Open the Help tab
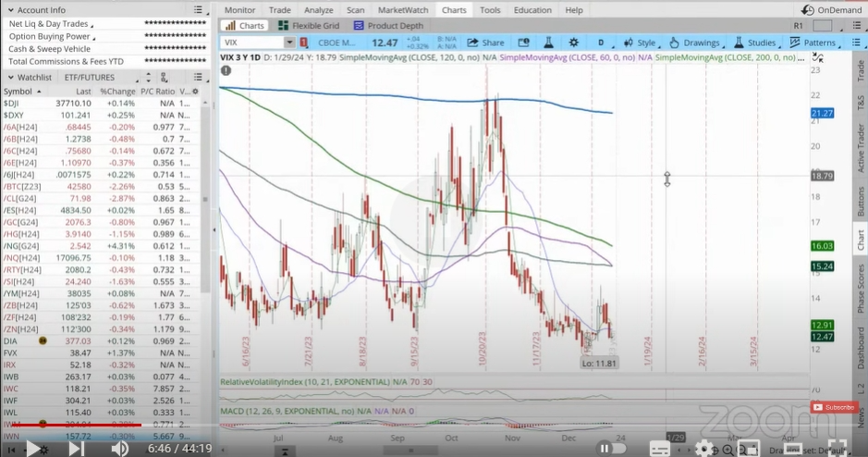 pos(574,10)
